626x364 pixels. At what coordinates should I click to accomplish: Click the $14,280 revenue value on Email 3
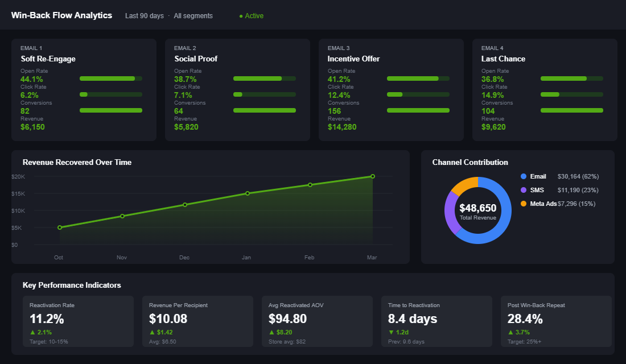342,126
